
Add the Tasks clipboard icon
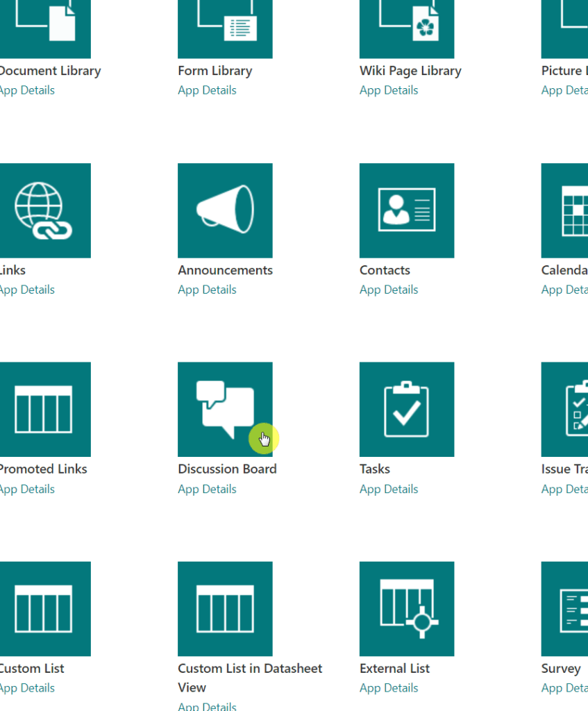pos(407,409)
